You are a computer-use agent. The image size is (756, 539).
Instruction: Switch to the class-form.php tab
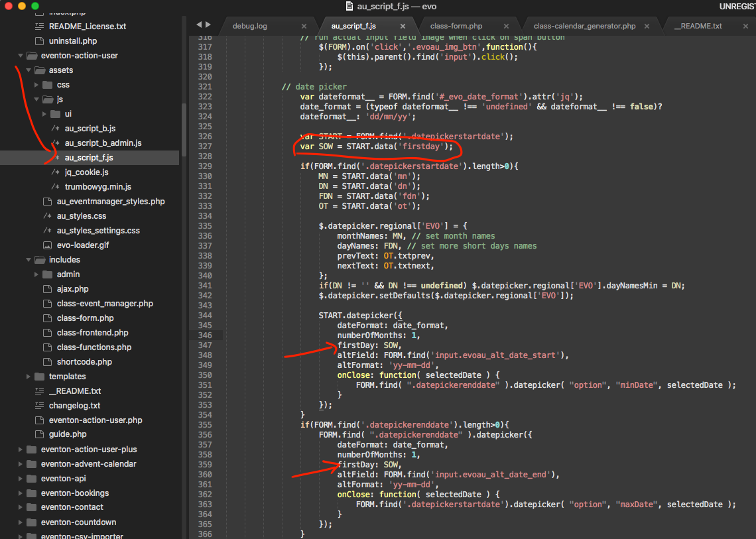click(456, 26)
